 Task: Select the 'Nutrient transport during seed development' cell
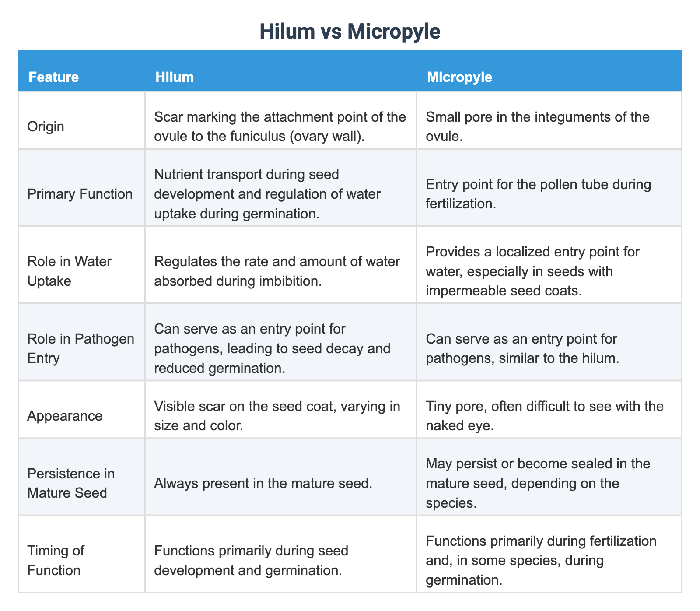(267, 193)
